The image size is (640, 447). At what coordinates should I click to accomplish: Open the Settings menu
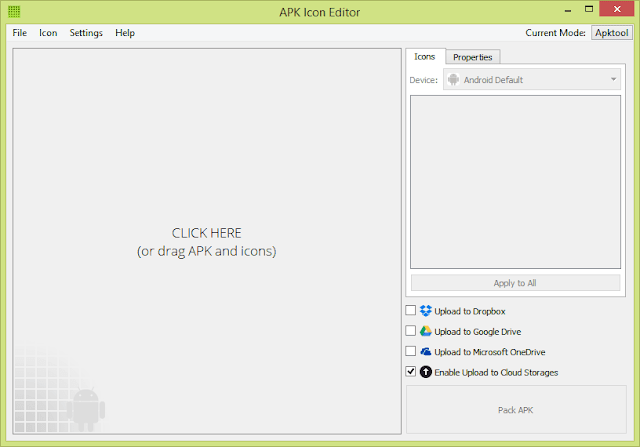pos(86,33)
